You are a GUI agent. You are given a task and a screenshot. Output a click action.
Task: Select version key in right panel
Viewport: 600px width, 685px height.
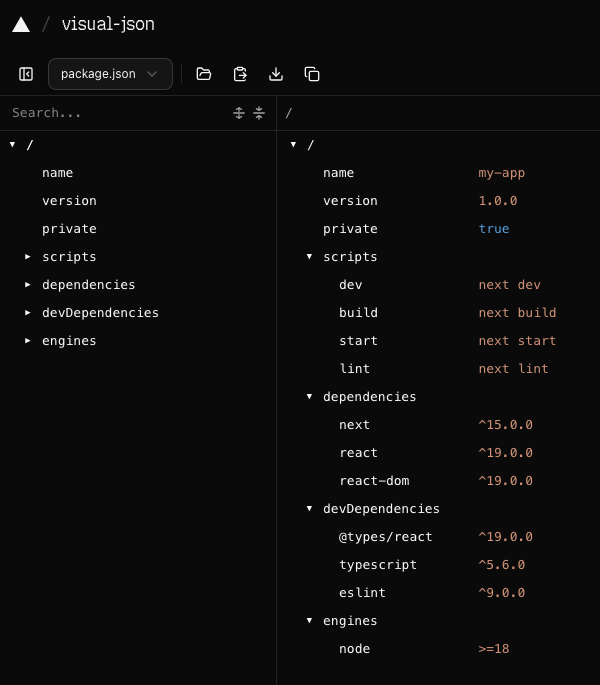350,201
